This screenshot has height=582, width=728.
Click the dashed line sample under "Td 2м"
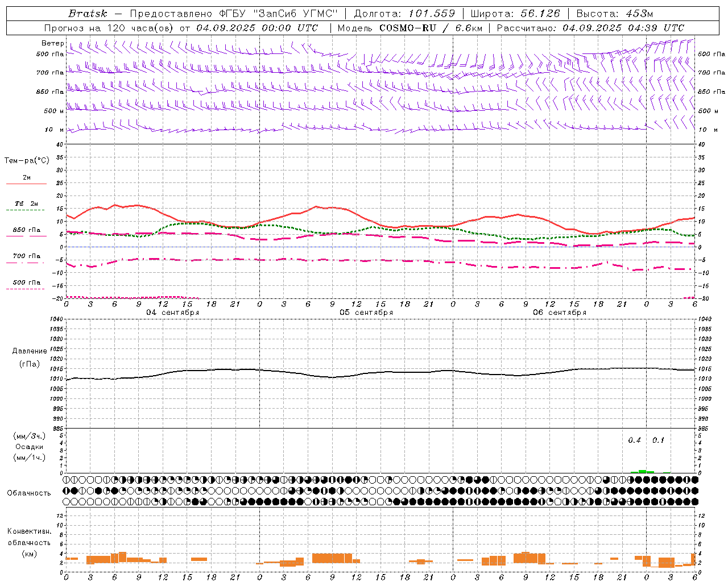tap(25, 210)
